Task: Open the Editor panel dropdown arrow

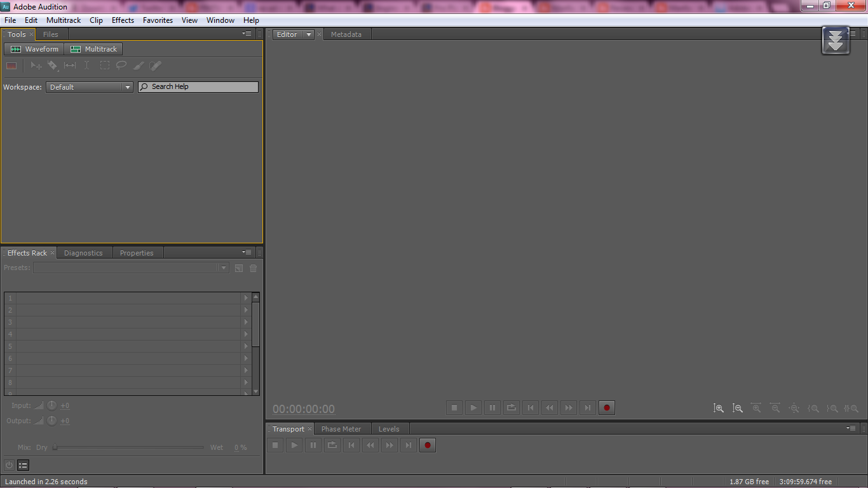Action: point(309,34)
